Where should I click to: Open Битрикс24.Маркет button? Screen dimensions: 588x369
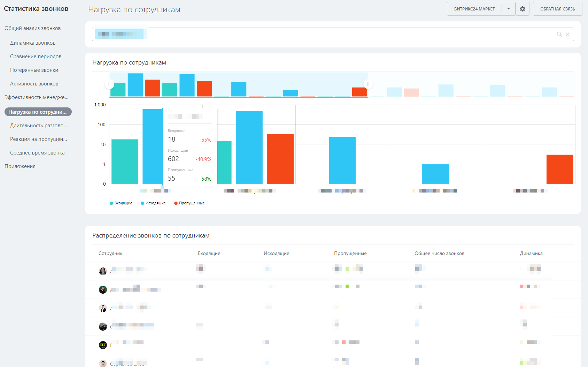(474, 9)
